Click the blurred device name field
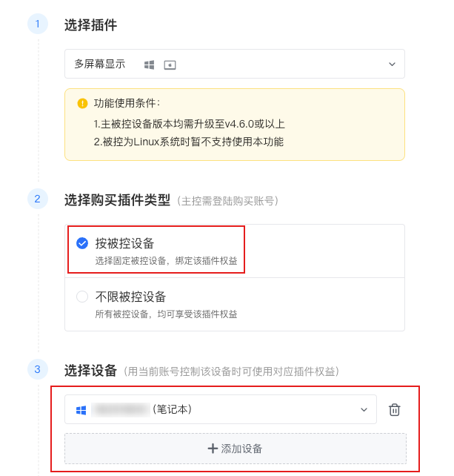 pyautogui.click(x=121, y=409)
